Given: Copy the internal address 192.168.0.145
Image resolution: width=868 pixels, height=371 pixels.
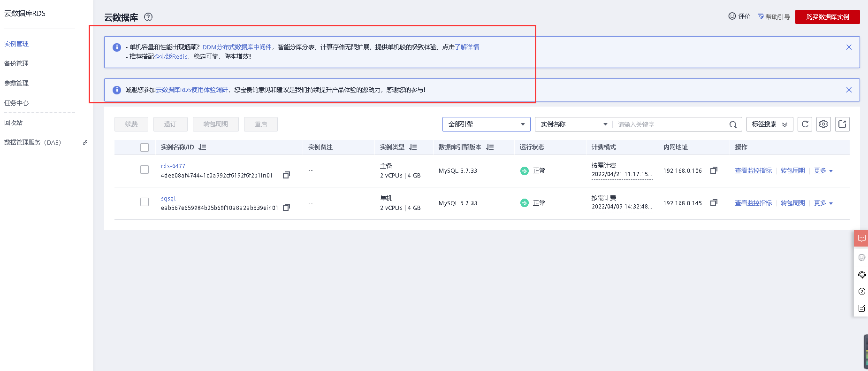Looking at the screenshot, I should 714,203.
